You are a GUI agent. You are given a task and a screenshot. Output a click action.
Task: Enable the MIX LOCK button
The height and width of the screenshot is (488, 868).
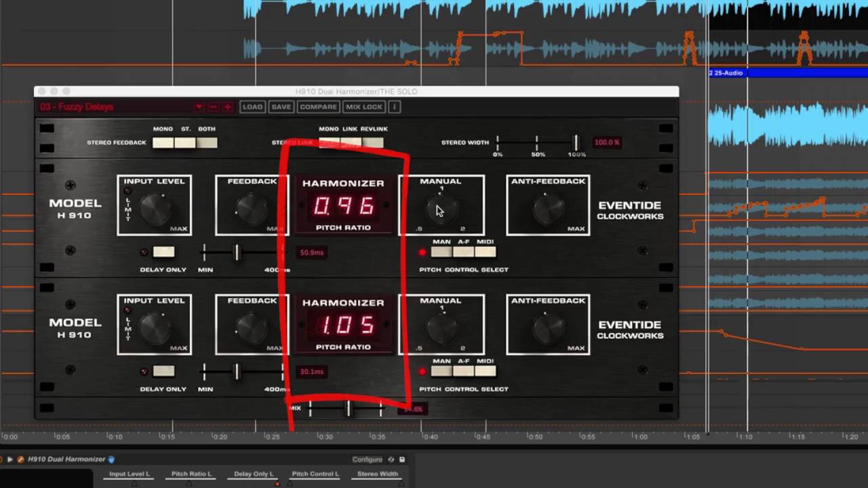(x=364, y=107)
